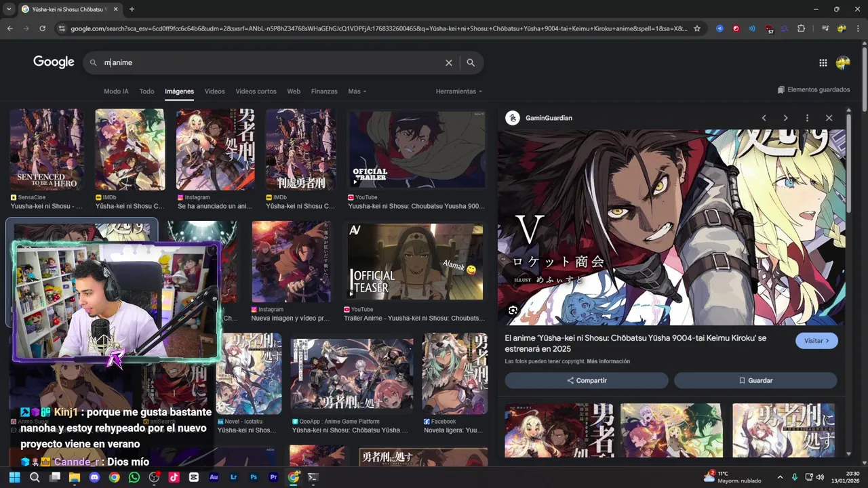
Task: Clear the search box with the X icon
Action: 448,62
